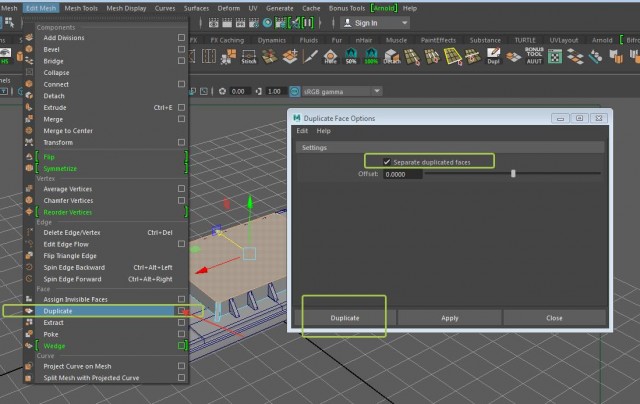
Task: Select the 50% shelf icon
Action: click(x=351, y=57)
